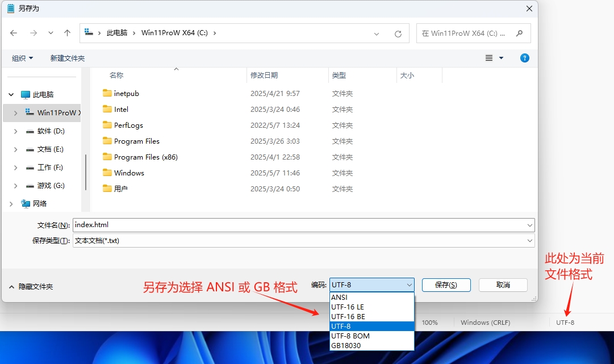This screenshot has height=364, width=614.
Task: Open the 组织 dropdown menu
Action: click(22, 57)
